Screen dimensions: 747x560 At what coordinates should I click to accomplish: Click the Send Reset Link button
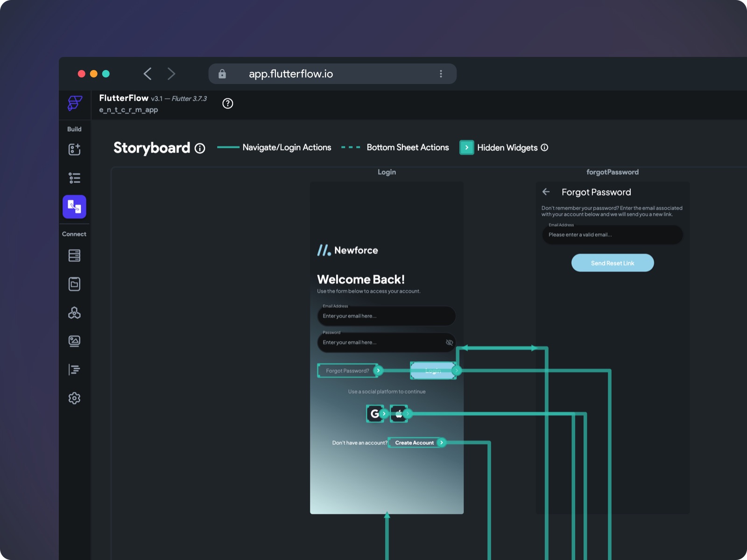click(612, 263)
